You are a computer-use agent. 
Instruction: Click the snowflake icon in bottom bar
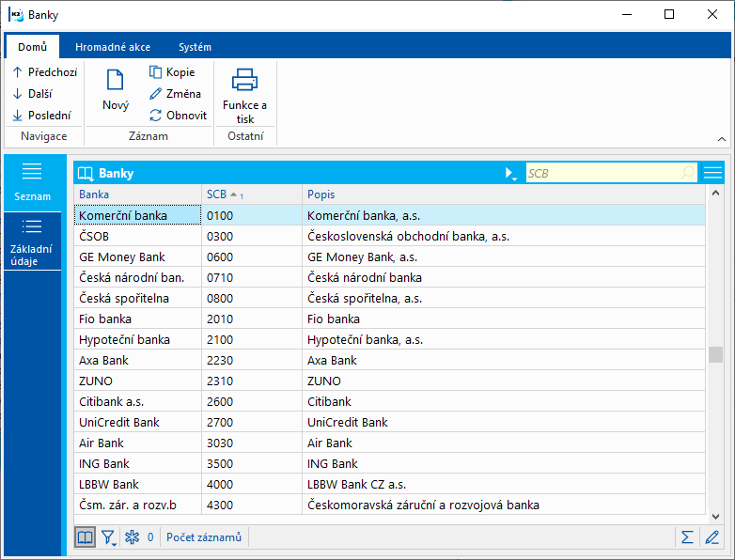coord(133,537)
